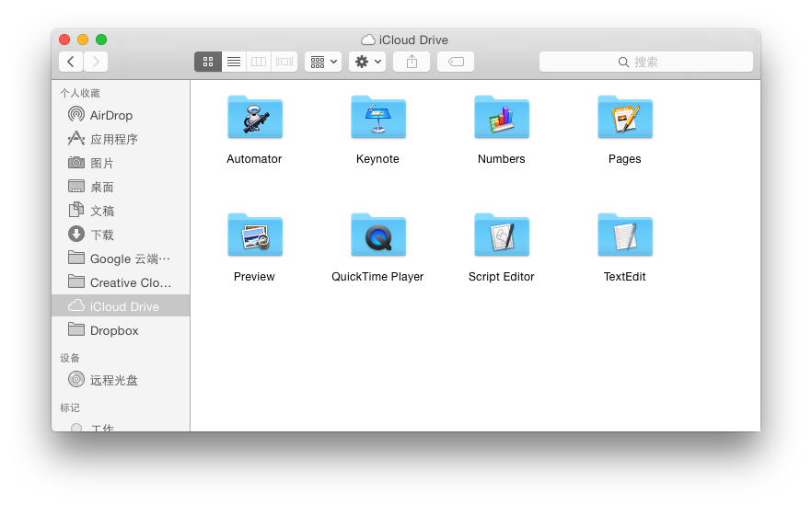Open the QuickTime Player folder
This screenshot has height=505, width=812.
click(377, 235)
